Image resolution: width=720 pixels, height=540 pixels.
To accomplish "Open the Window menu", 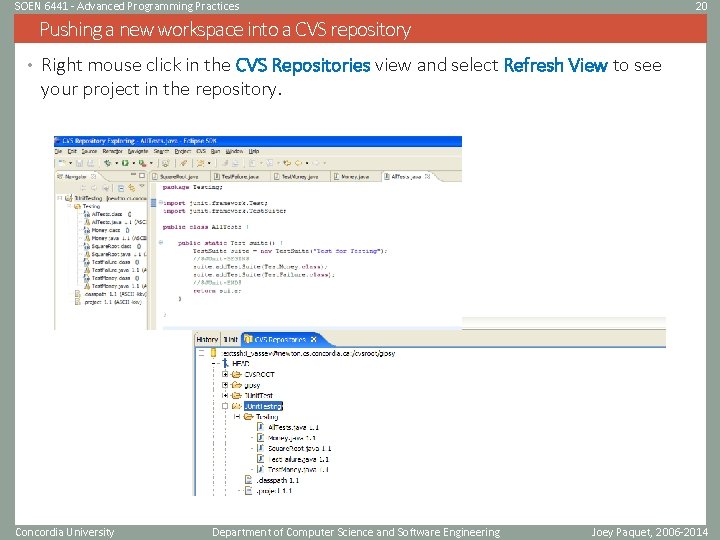I will (x=234, y=151).
